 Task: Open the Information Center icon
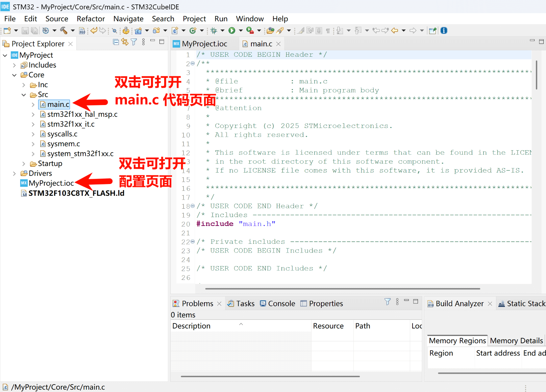tap(444, 31)
